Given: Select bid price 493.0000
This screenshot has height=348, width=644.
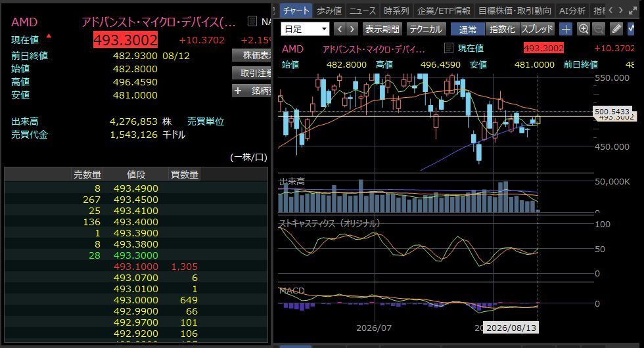Looking at the screenshot, I should point(135,300).
